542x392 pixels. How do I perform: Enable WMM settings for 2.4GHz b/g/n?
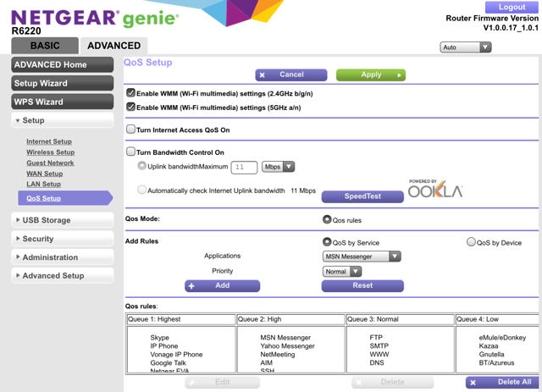(x=130, y=92)
